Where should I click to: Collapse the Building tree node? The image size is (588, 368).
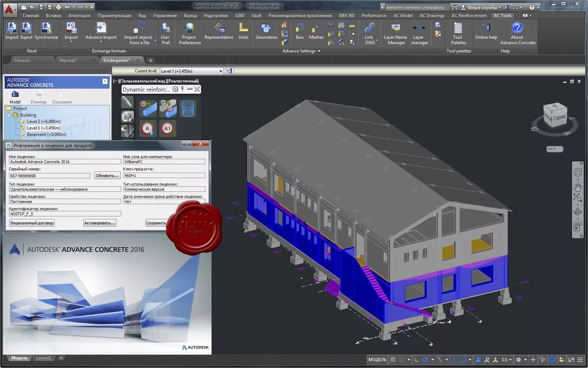(x=9, y=115)
